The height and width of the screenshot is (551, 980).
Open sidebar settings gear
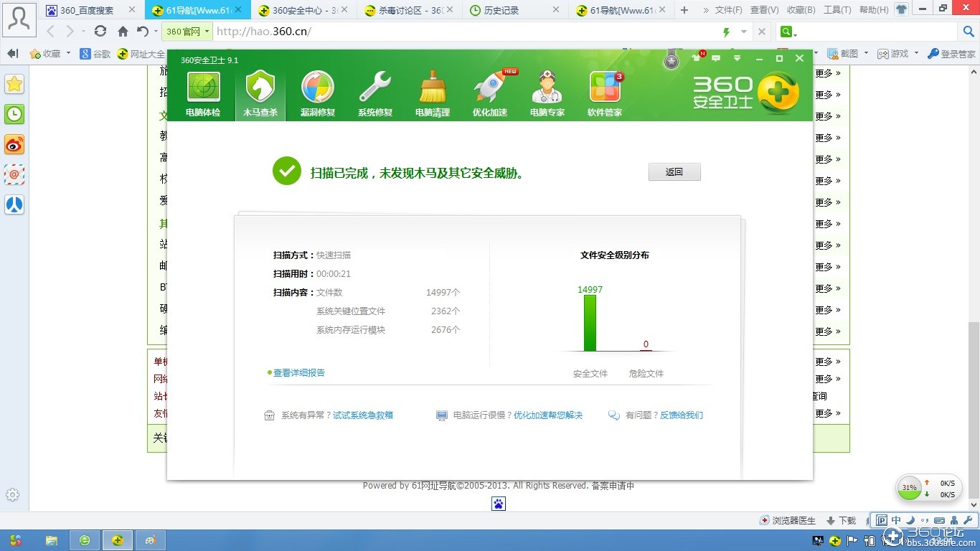(13, 494)
